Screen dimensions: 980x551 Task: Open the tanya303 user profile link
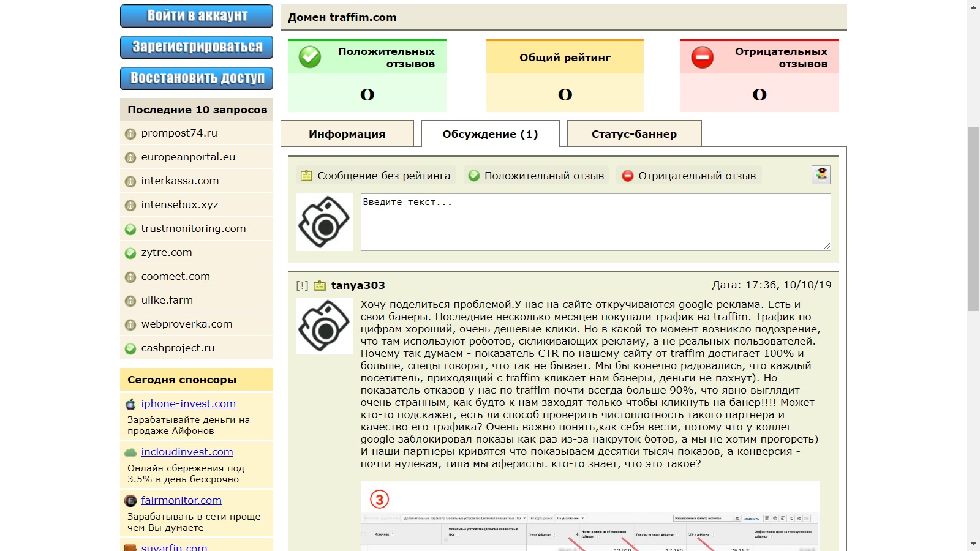(x=358, y=285)
